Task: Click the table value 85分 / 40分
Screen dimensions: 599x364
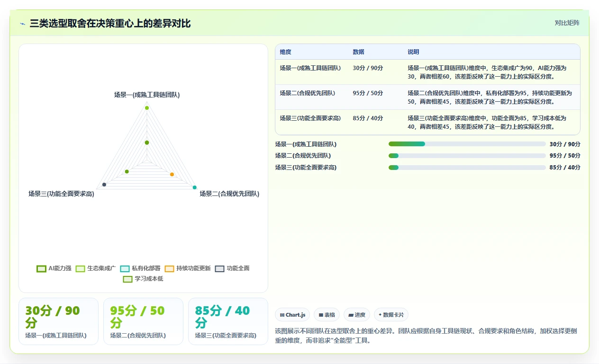Action: (368, 118)
